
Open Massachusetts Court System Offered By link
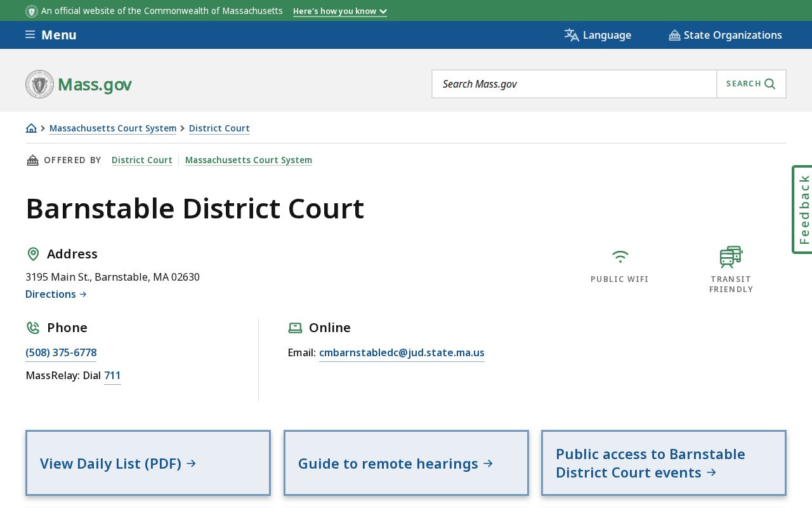249,160
